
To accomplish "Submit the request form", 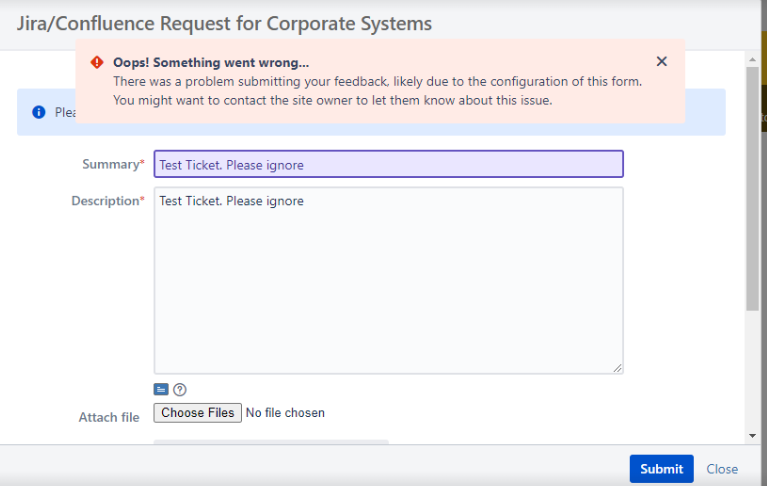I will [661, 469].
